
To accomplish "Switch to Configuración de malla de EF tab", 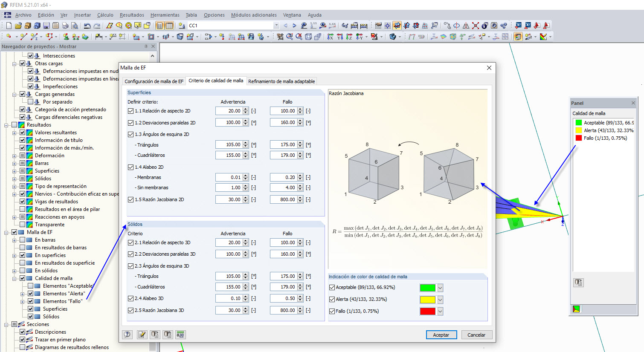I will coord(154,81).
